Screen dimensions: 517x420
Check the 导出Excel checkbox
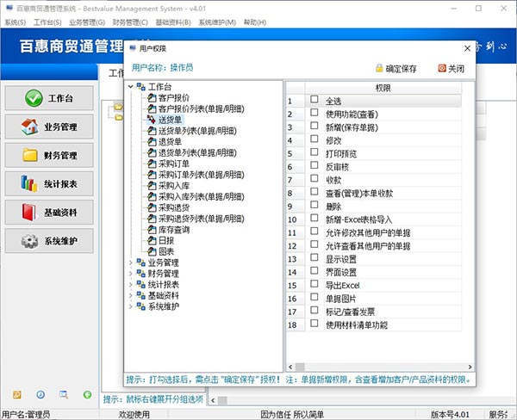click(x=315, y=284)
